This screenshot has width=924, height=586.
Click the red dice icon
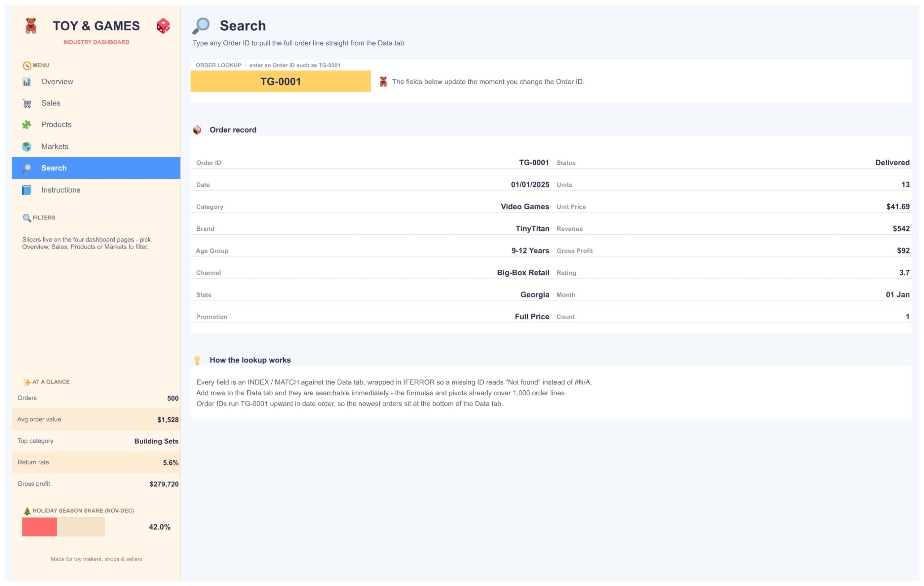tap(163, 26)
